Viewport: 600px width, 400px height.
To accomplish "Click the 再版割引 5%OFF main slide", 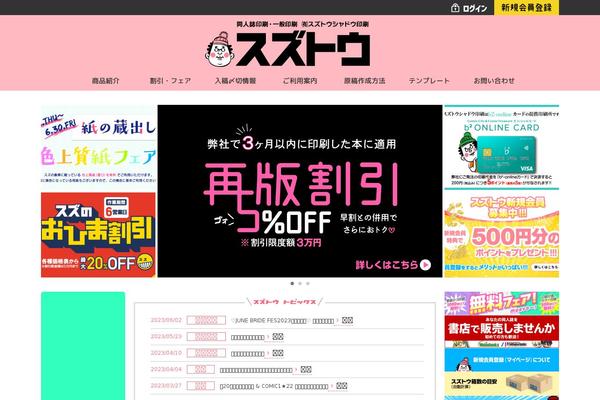I will pyautogui.click(x=300, y=191).
